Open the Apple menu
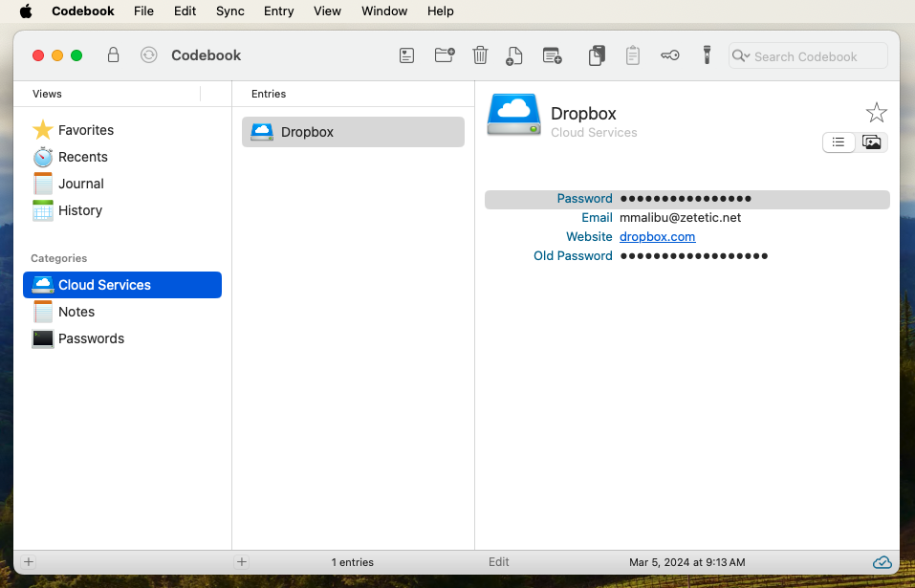This screenshot has height=588, width=915. click(x=26, y=11)
